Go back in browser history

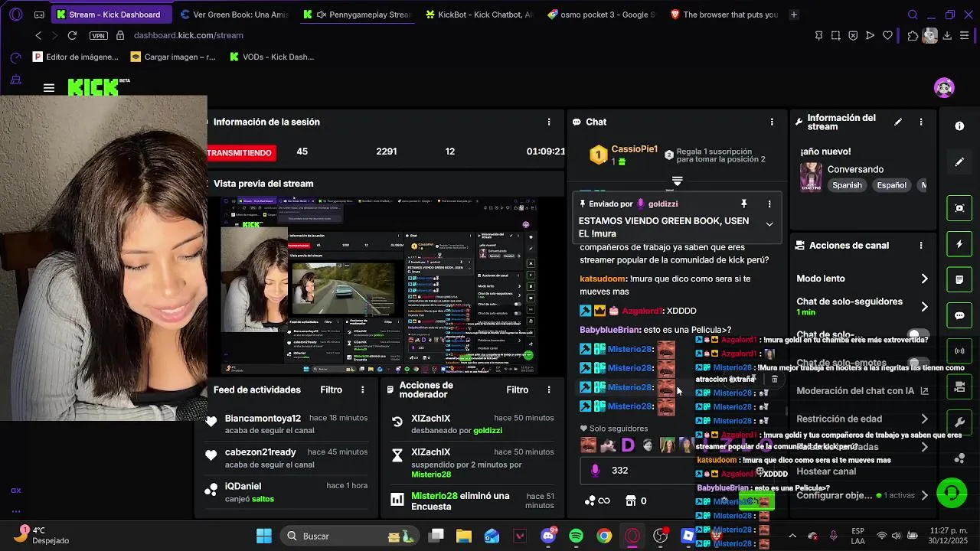[38, 35]
